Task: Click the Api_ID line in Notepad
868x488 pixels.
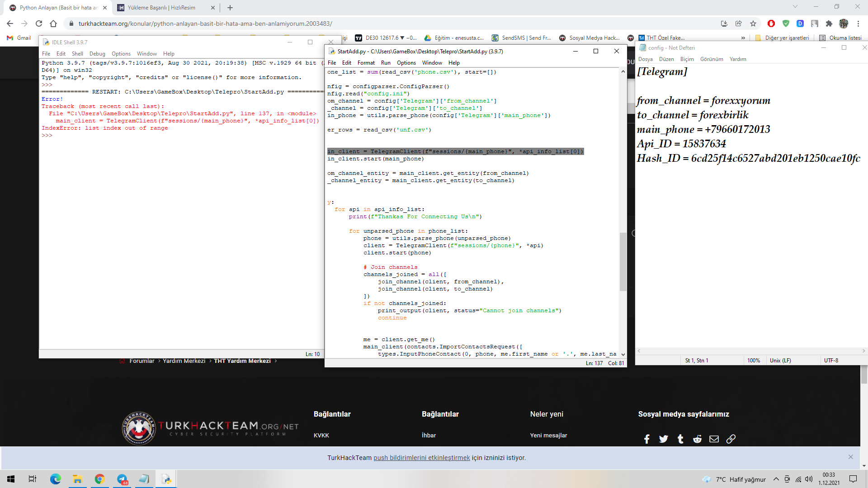Action: [681, 144]
